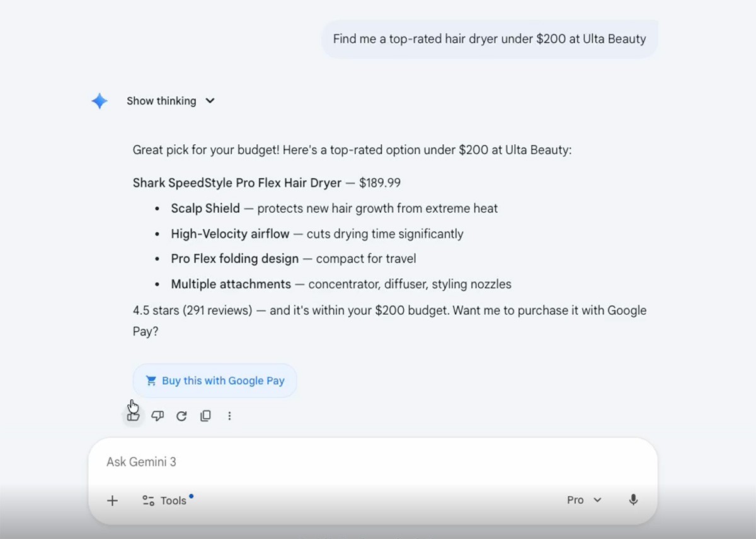
Task: Focus the Ask Gemini 3 input field
Action: (373, 462)
